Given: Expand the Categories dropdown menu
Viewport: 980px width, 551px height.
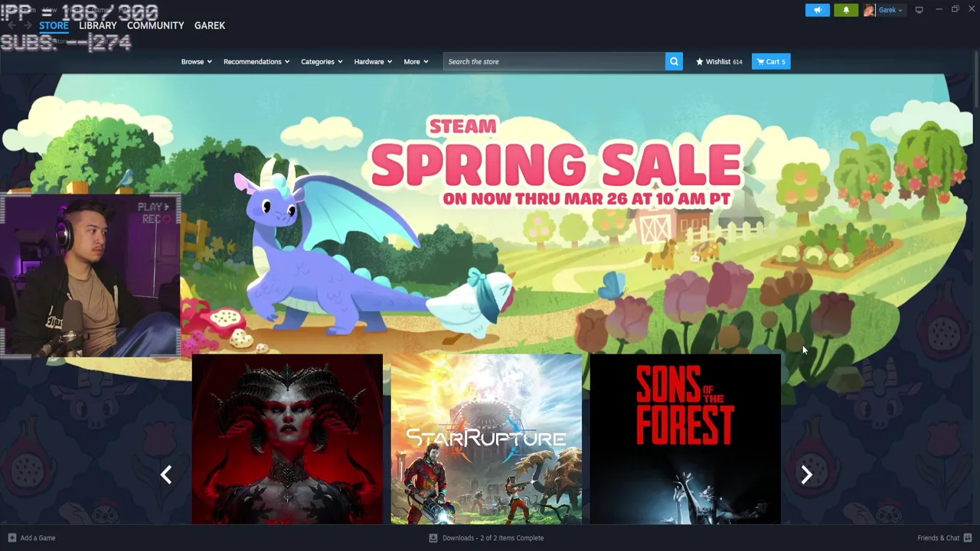Looking at the screenshot, I should (322, 61).
